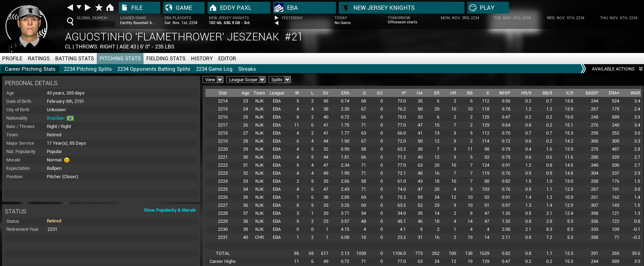Image resolution: width=644 pixels, height=266 pixels.
Task: Click the 2216 season row
Action: (423, 117)
